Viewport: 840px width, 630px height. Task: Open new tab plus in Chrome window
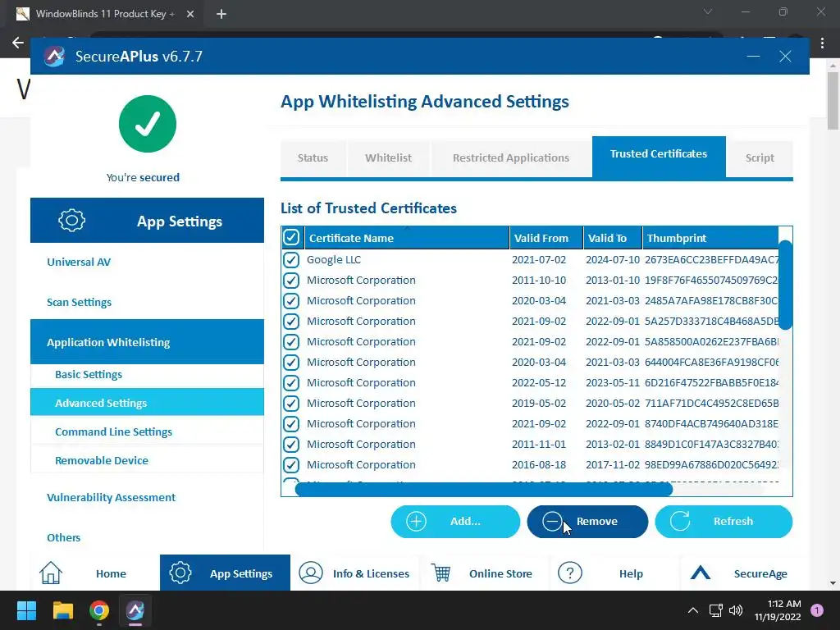pos(221,14)
